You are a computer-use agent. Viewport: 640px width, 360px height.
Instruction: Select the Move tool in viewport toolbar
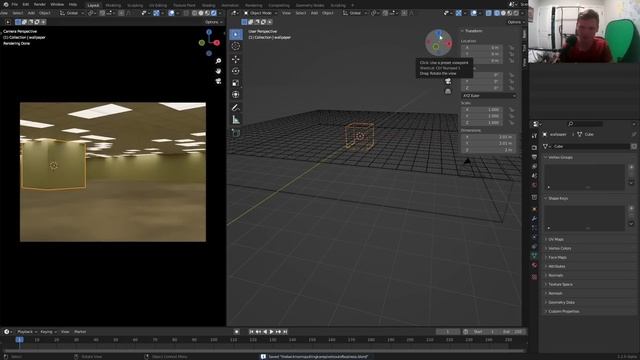click(x=236, y=59)
